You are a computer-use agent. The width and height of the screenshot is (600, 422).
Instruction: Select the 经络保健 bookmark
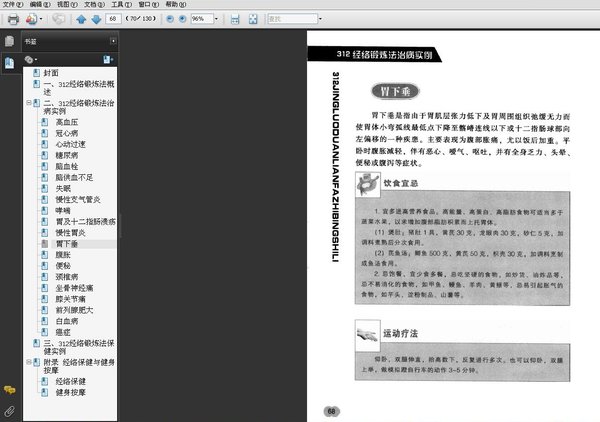70,381
